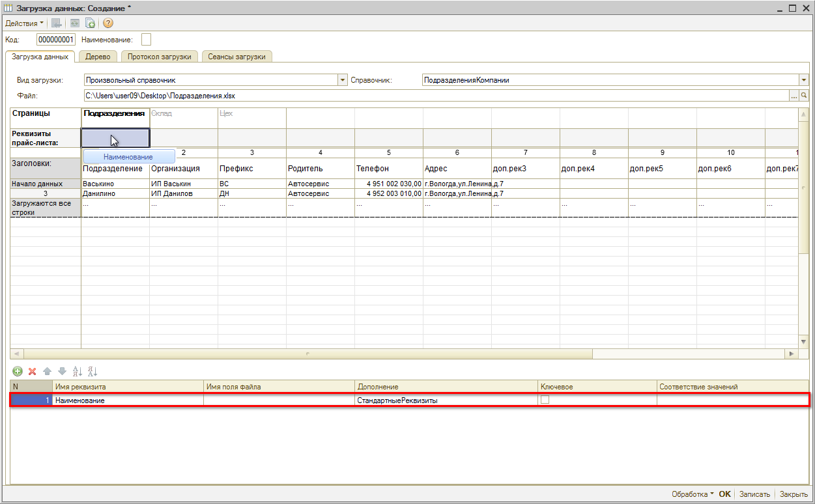Click the Код input field

(x=56, y=40)
